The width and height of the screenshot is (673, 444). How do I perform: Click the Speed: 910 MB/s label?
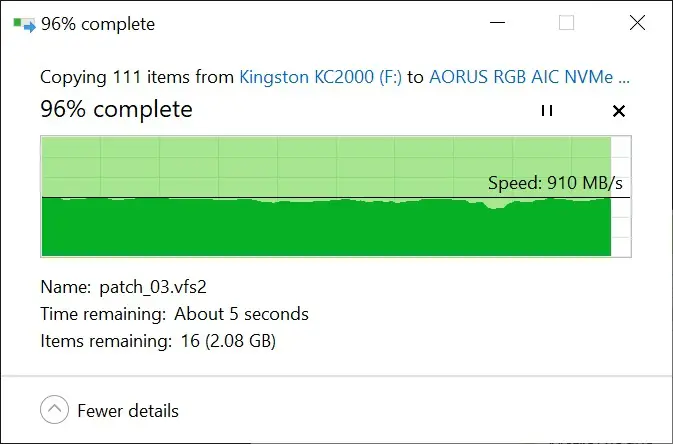(555, 183)
